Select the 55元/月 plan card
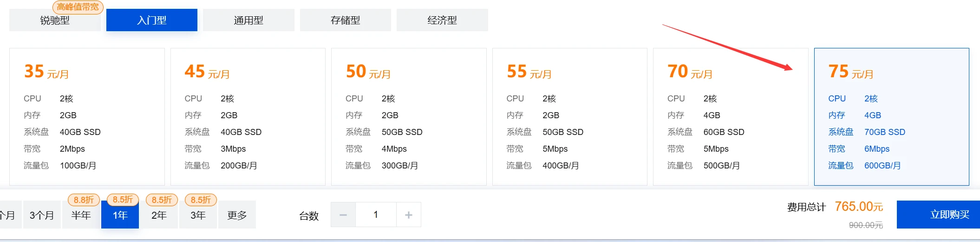 tap(569, 116)
